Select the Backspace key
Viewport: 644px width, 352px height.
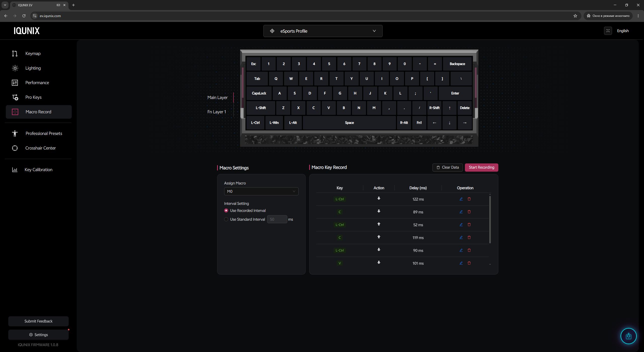pyautogui.click(x=457, y=64)
